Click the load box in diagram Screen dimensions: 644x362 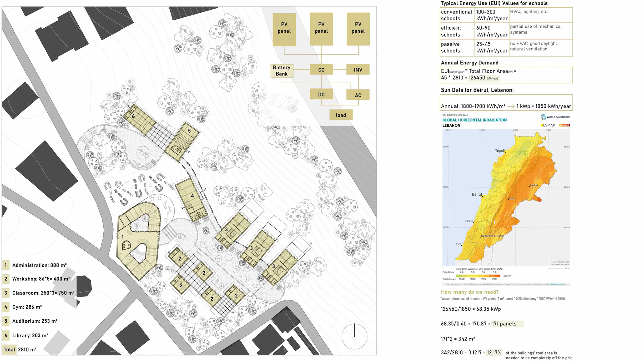click(341, 115)
